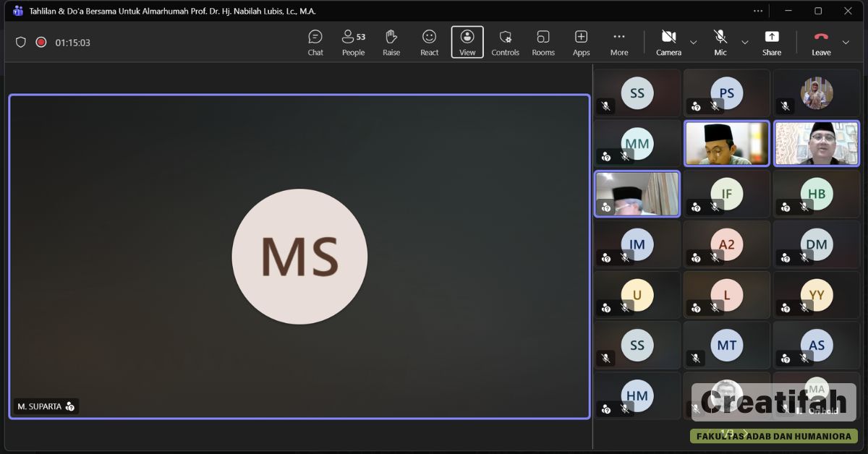Open title bar ellipsis options
The image size is (868, 454).
tap(758, 11)
